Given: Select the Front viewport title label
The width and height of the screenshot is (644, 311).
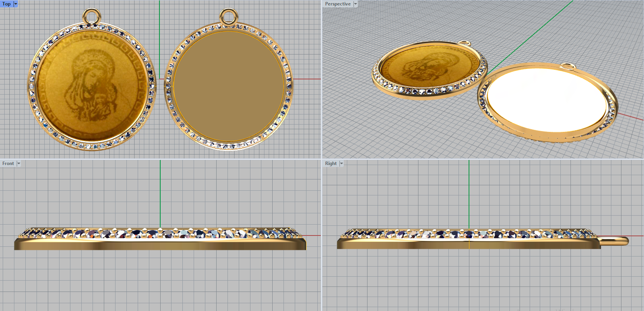Looking at the screenshot, I should [x=8, y=164].
